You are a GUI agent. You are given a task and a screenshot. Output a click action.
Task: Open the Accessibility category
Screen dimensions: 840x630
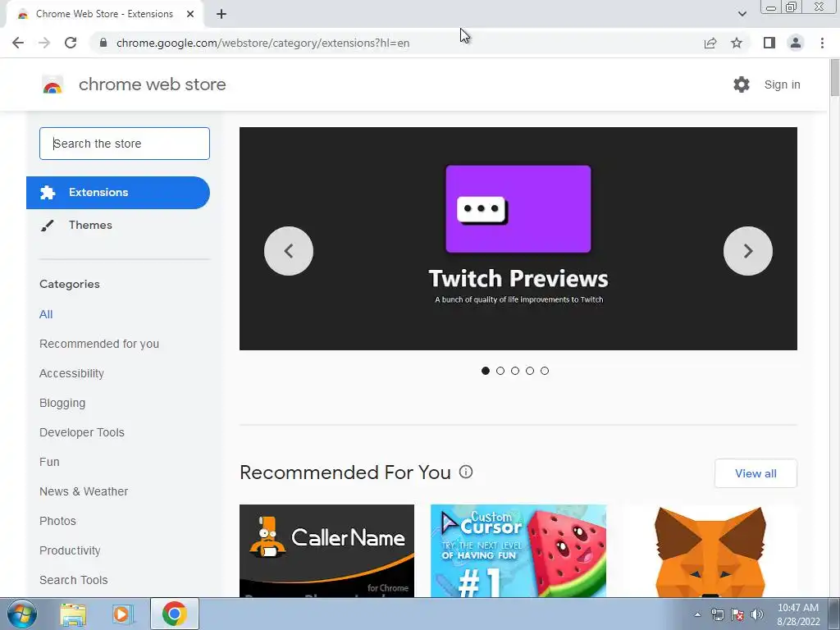(72, 373)
